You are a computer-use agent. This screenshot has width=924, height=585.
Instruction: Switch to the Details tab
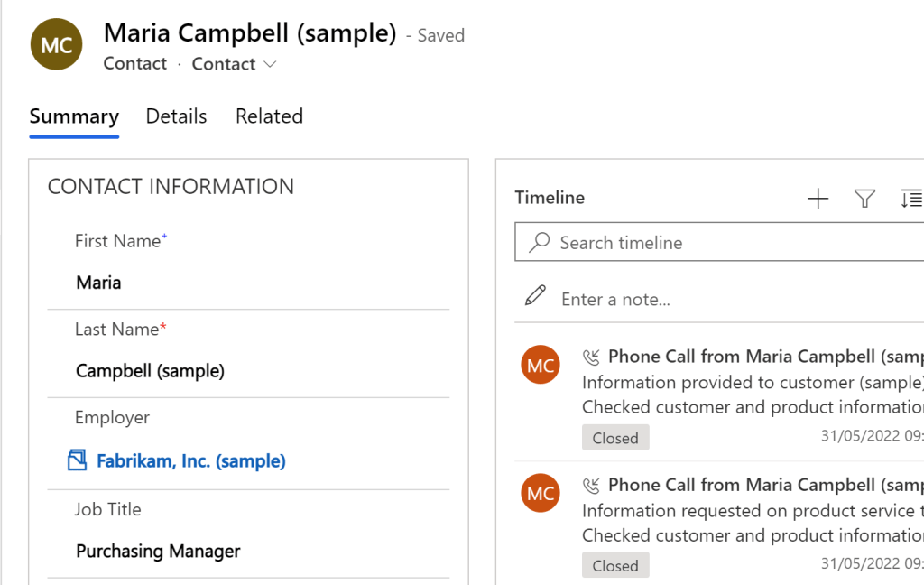[176, 116]
